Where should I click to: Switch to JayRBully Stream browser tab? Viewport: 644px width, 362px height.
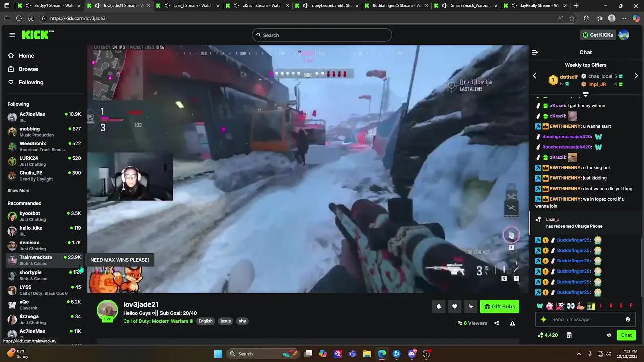536,6
